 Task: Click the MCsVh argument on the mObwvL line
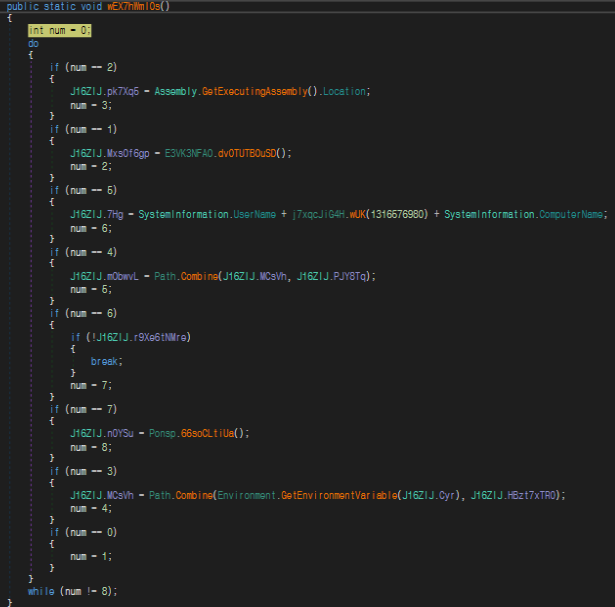point(273,276)
